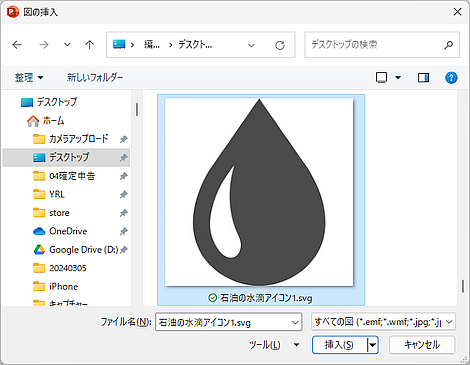Click pin icon beside YRL
Image resolution: width=470 pixels, height=365 pixels.
pos(123,194)
